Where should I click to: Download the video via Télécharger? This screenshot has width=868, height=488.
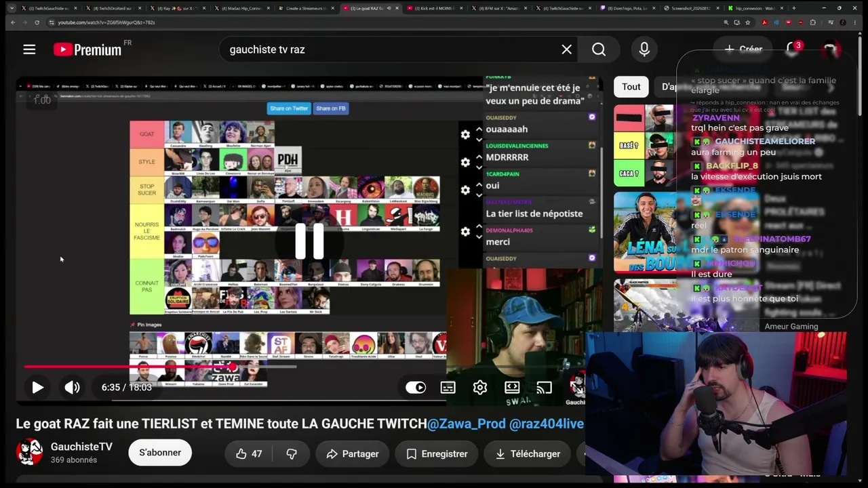tap(528, 454)
